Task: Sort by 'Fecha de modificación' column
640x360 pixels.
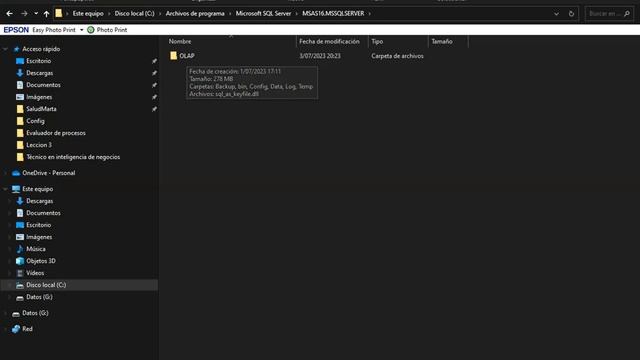Action: pyautogui.click(x=329, y=41)
